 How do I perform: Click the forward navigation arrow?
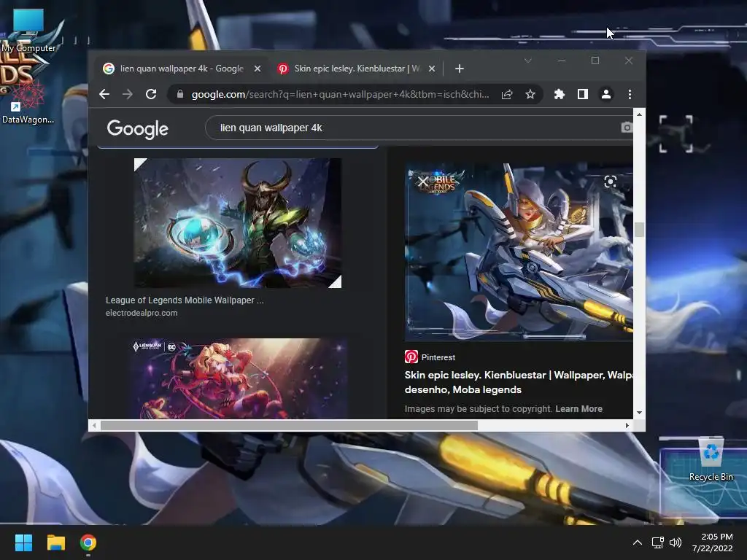tap(127, 94)
